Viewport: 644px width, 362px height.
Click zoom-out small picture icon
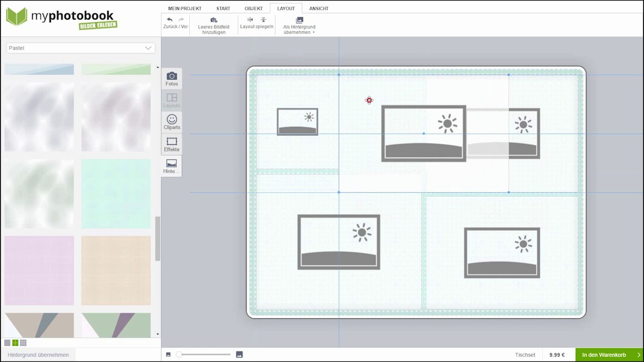coord(168,355)
